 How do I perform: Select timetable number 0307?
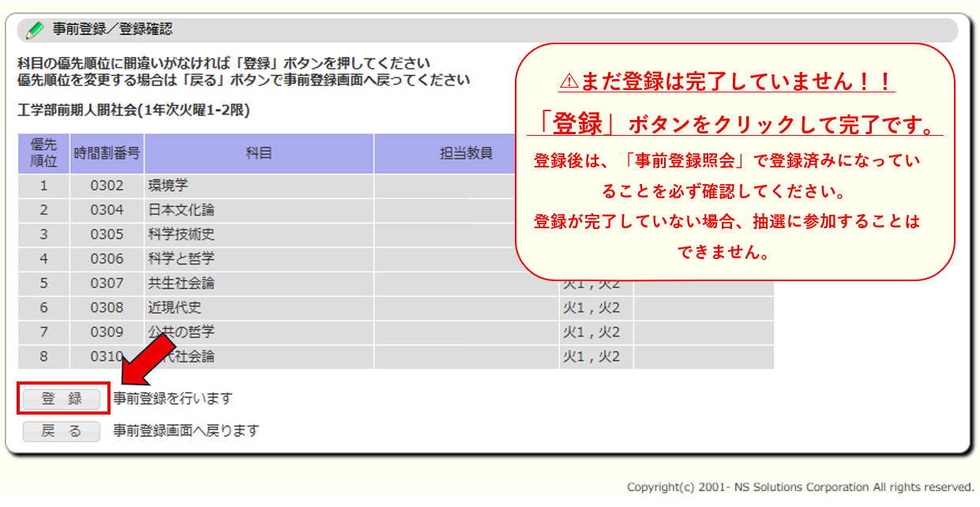(107, 284)
